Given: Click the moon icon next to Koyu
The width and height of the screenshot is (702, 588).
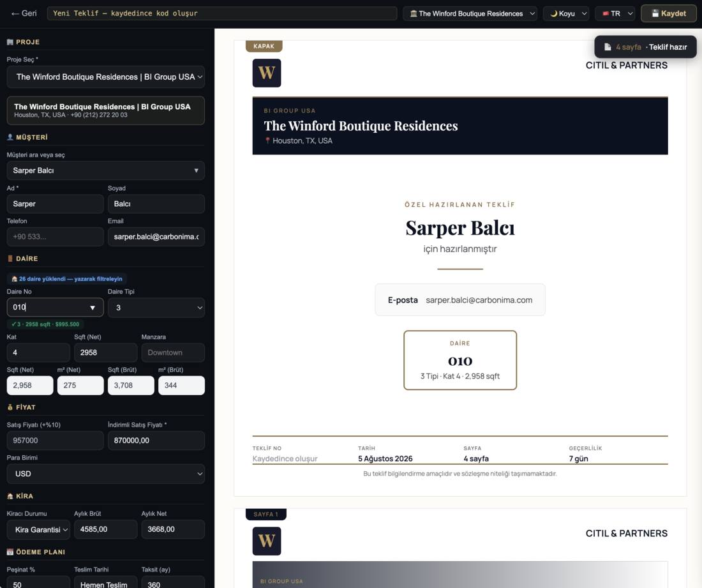Looking at the screenshot, I should point(554,13).
